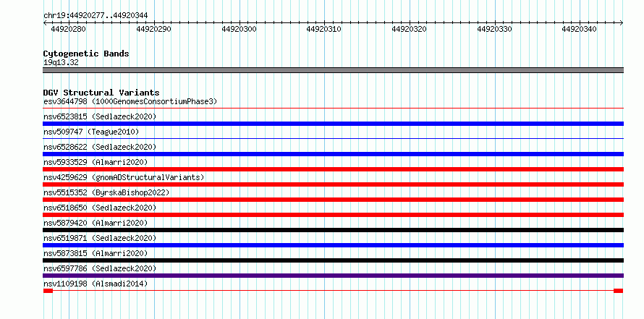Select the DGV Structural Variants track title

(x=101, y=93)
